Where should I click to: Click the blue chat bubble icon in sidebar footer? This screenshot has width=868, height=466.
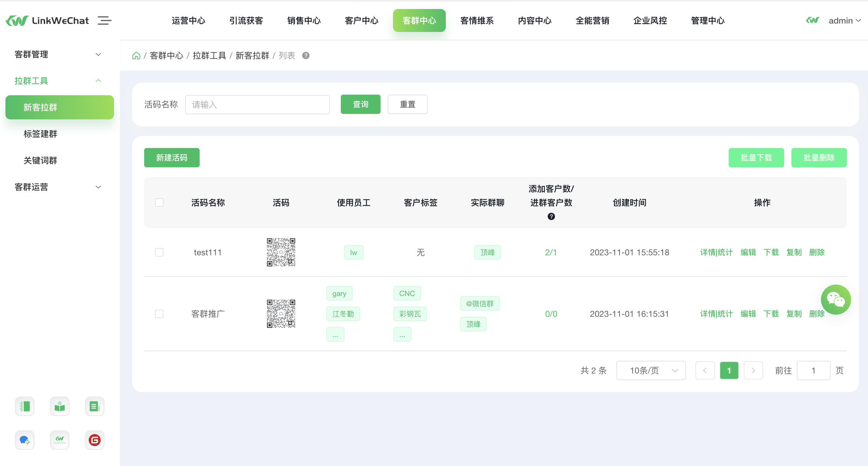click(x=25, y=440)
